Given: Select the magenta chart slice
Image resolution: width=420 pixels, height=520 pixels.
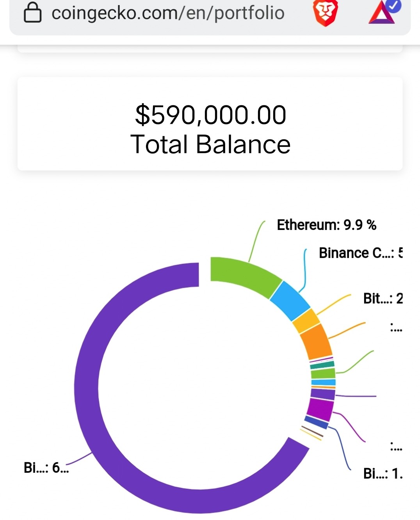Looking at the screenshot, I should point(320,410).
